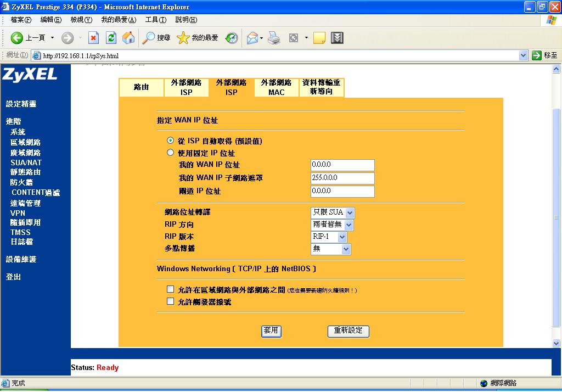This screenshot has height=392, width=562.
Task: Open the History clock icon
Action: [232, 38]
